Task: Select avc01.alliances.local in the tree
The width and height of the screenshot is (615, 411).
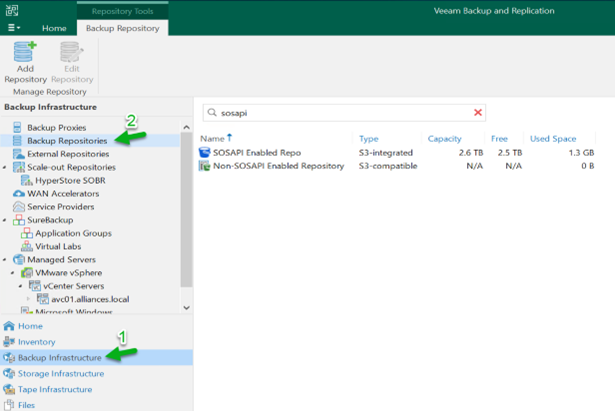Action: [x=90, y=299]
